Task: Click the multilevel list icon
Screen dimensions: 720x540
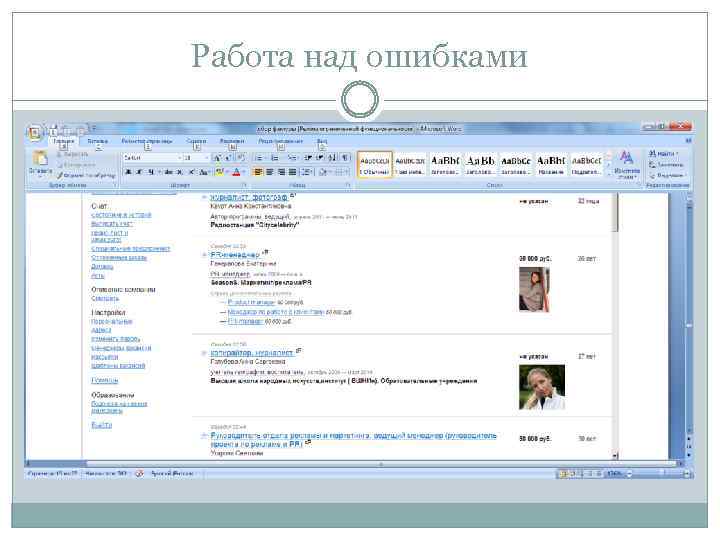Action: click(x=291, y=158)
